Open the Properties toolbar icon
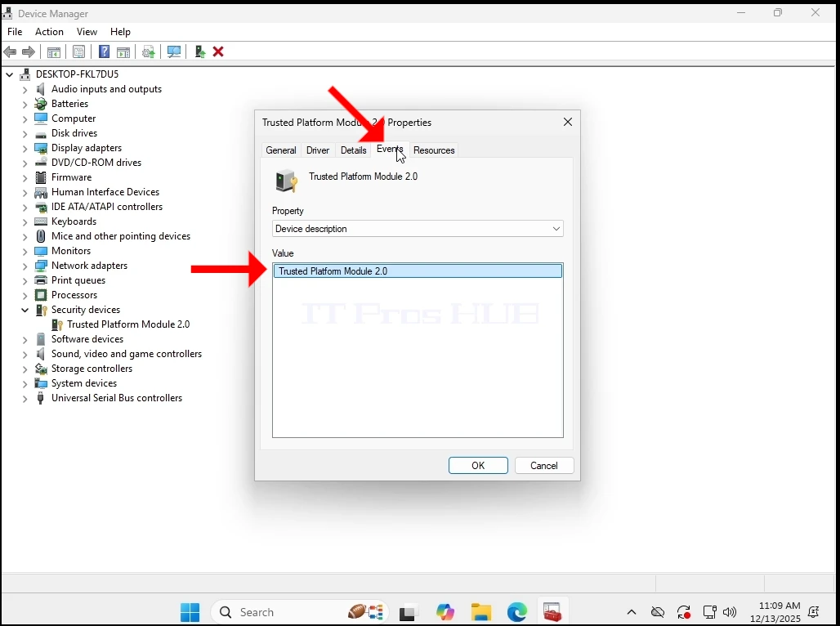Image resolution: width=840 pixels, height=626 pixels. click(x=78, y=52)
